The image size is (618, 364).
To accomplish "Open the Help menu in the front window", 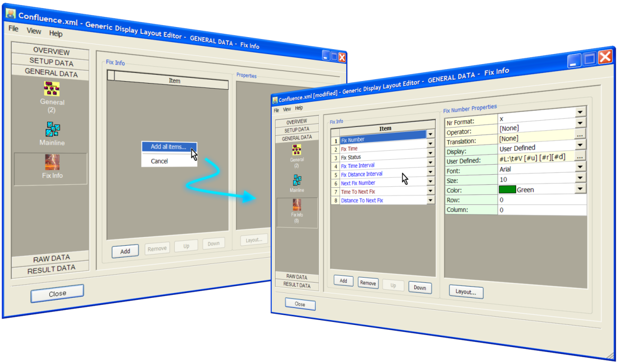I will point(299,108).
